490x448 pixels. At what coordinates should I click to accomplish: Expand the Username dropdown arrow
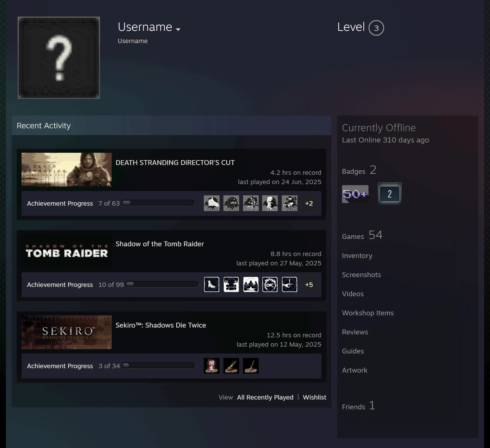coord(178,29)
